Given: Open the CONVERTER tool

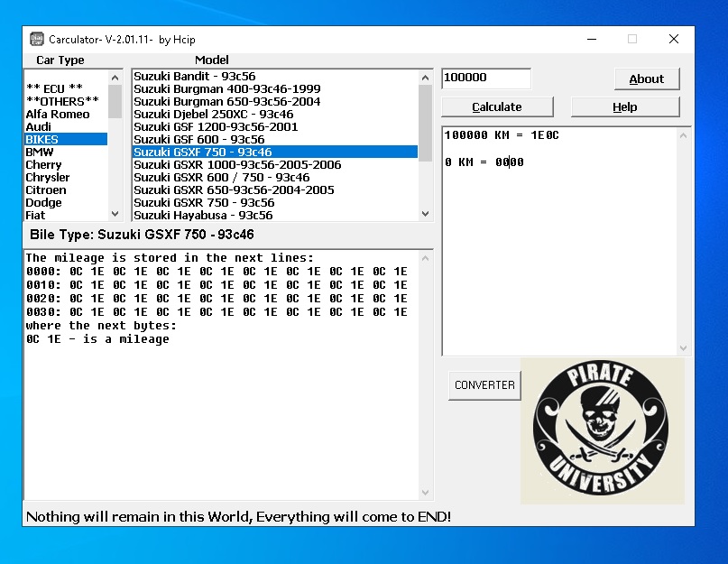Looking at the screenshot, I should (484, 385).
